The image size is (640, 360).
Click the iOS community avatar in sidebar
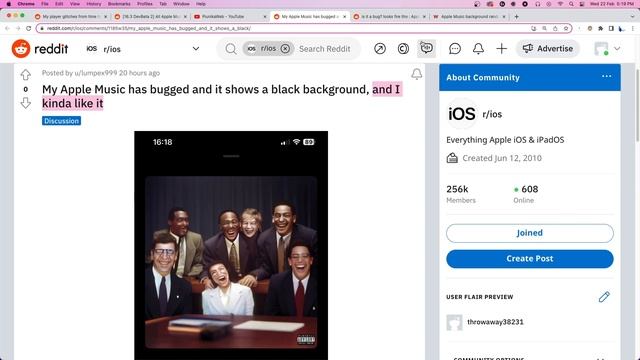(462, 113)
